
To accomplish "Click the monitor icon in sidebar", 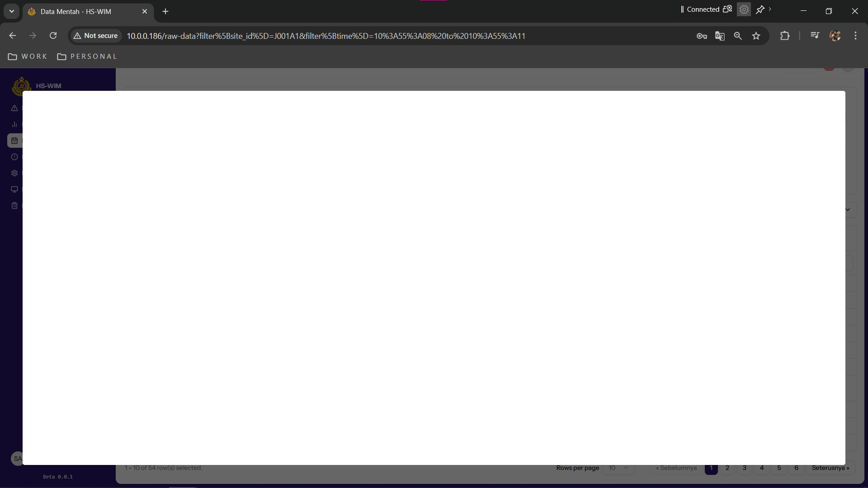I will tap(14, 189).
